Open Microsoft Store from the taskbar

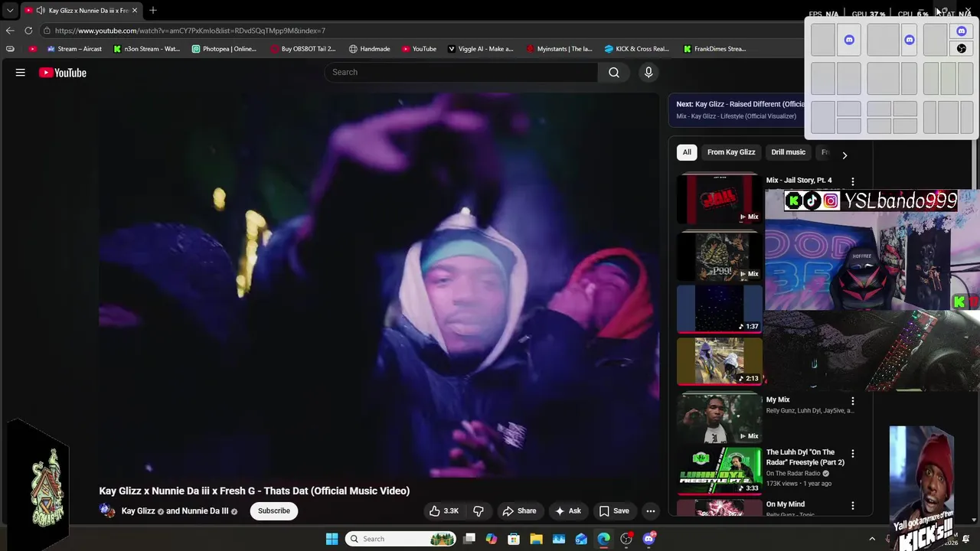(x=514, y=539)
